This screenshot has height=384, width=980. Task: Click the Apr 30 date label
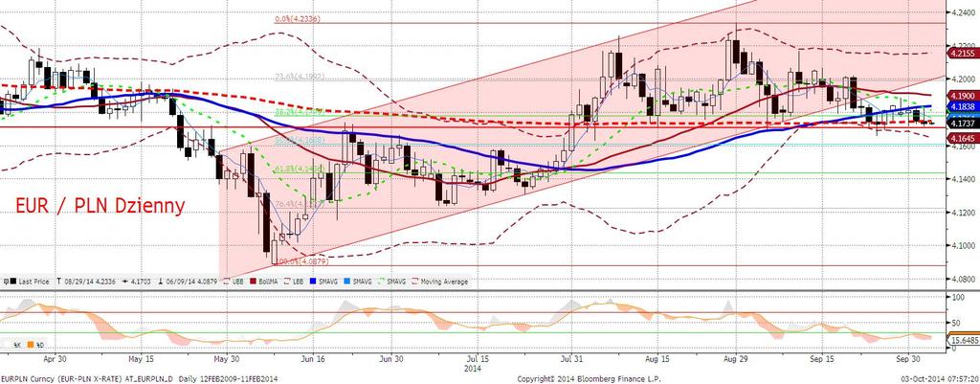coord(54,358)
